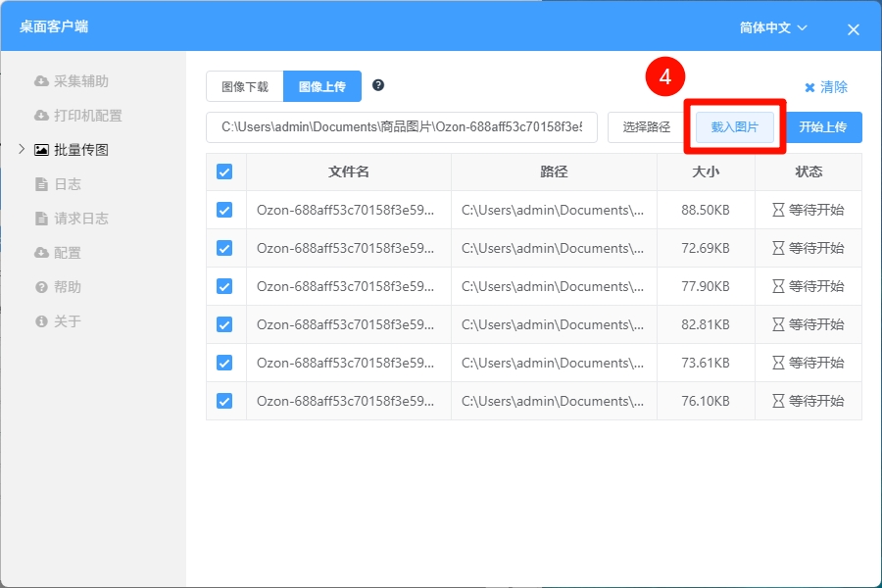Click the cloud icon beside 采集辅助
882x588 pixels.
tap(41, 81)
